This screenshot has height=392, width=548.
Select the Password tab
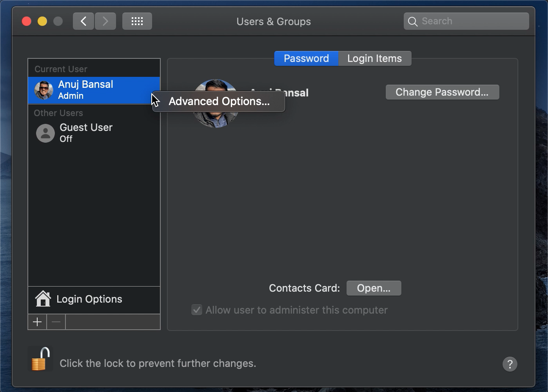pyautogui.click(x=306, y=58)
